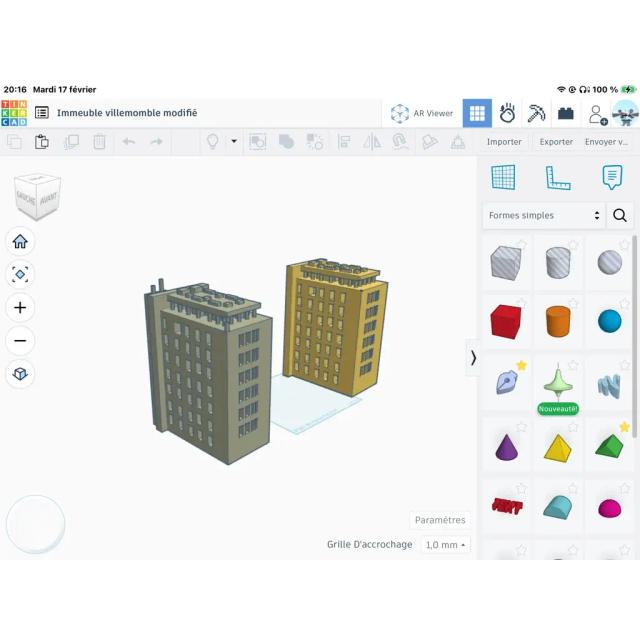
Task: Pick the magenta half sphere shape
Action: [x=609, y=508]
